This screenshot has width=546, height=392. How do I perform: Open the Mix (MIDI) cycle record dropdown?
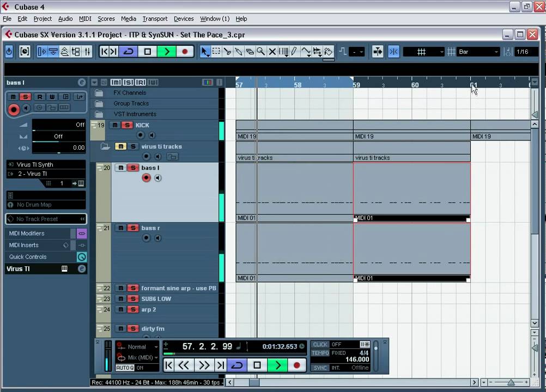click(x=142, y=358)
